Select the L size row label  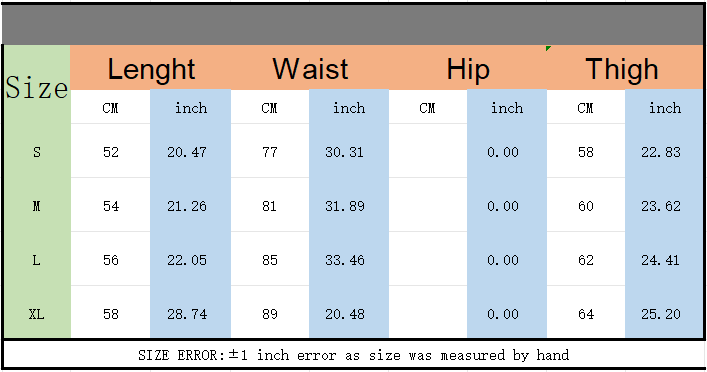(x=37, y=260)
